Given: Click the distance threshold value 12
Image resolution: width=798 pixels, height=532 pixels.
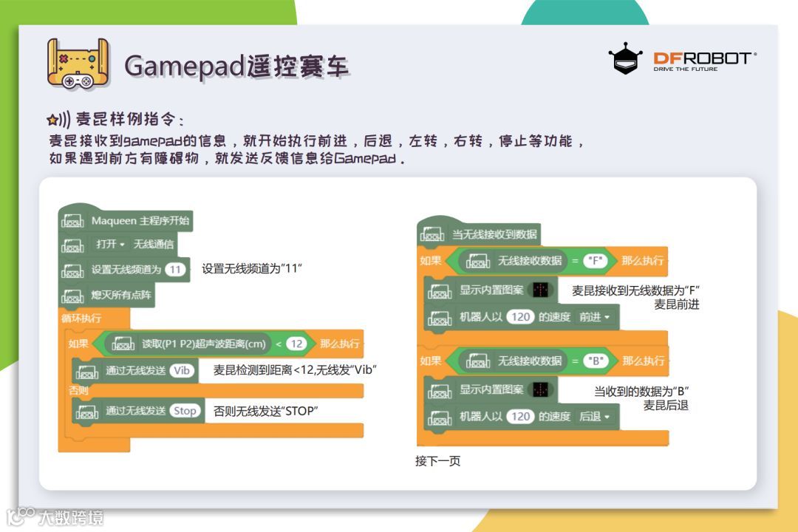Looking at the screenshot, I should click(x=296, y=344).
